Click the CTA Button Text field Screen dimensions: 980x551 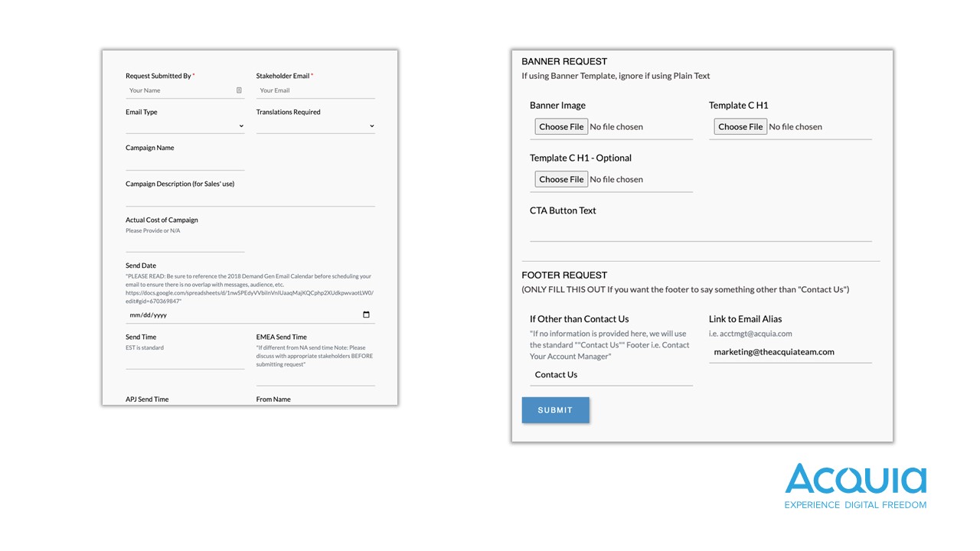point(701,232)
